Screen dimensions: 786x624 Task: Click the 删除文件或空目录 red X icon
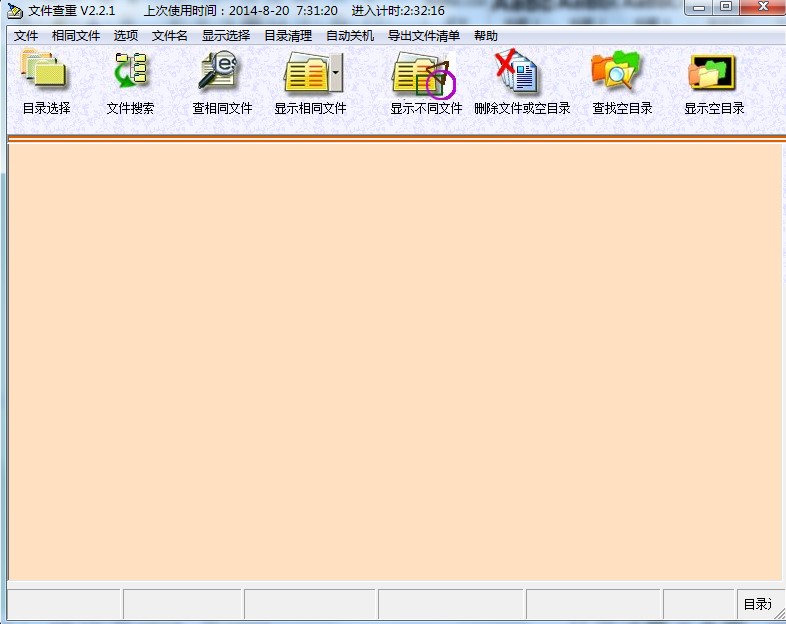[516, 70]
